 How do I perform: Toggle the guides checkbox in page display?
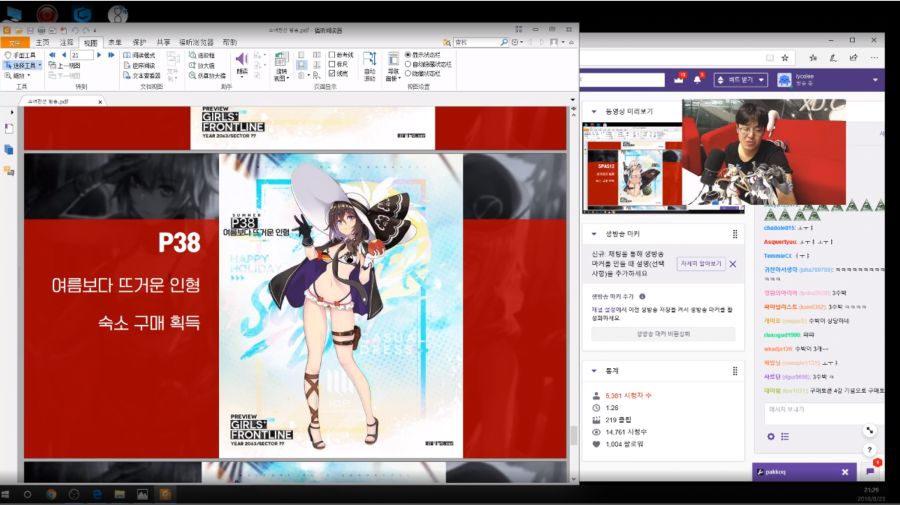click(x=332, y=55)
